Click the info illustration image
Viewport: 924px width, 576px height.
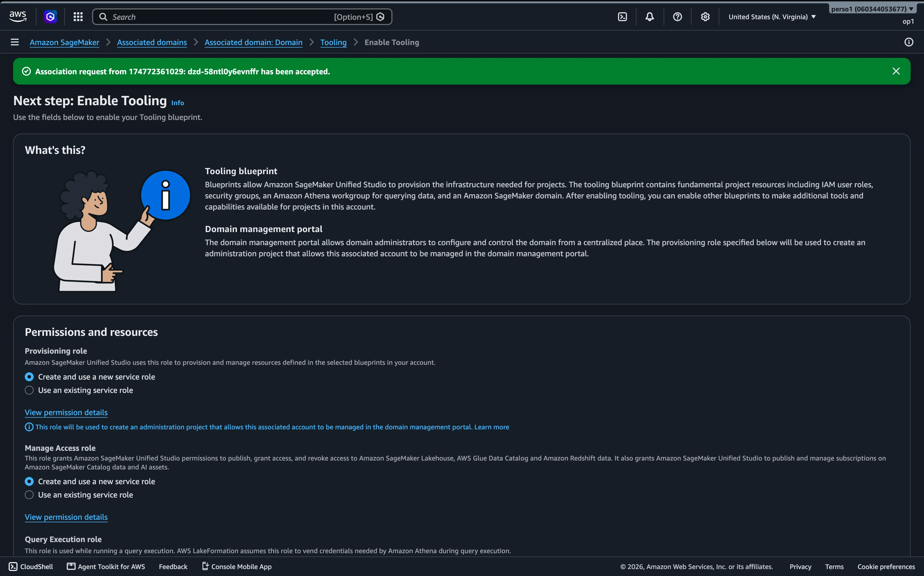pyautogui.click(x=122, y=230)
